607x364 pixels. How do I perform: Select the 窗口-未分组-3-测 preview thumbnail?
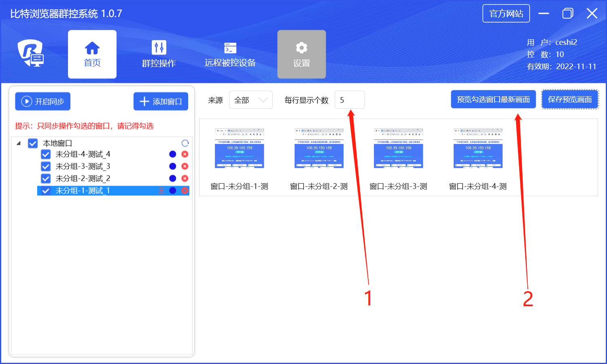pyautogui.click(x=398, y=148)
